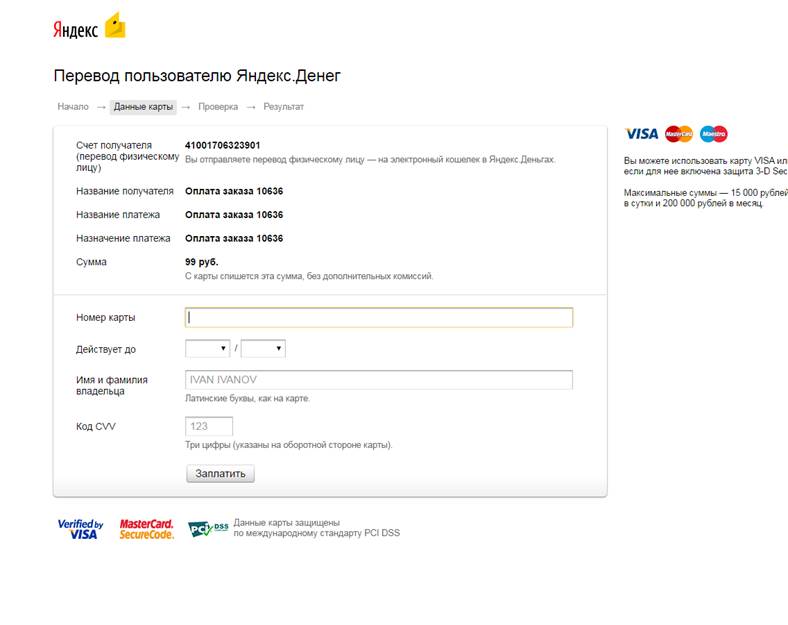Select the Результат step

coord(283,107)
